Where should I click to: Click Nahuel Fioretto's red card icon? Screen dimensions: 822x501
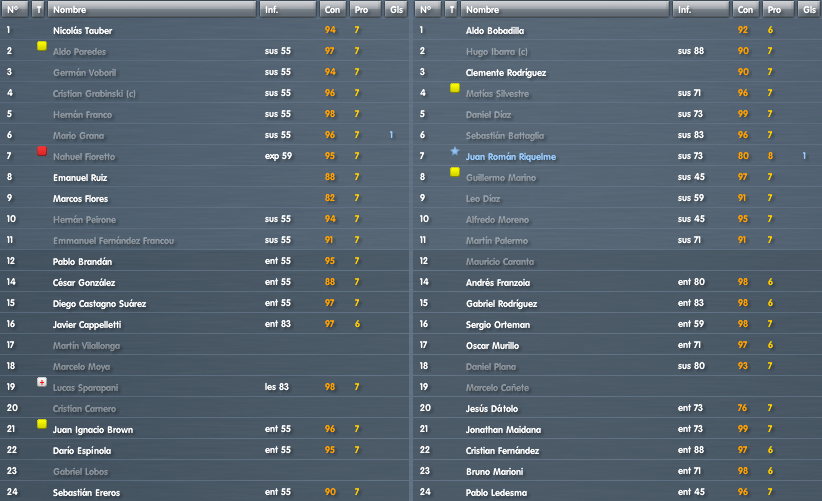pyautogui.click(x=42, y=151)
